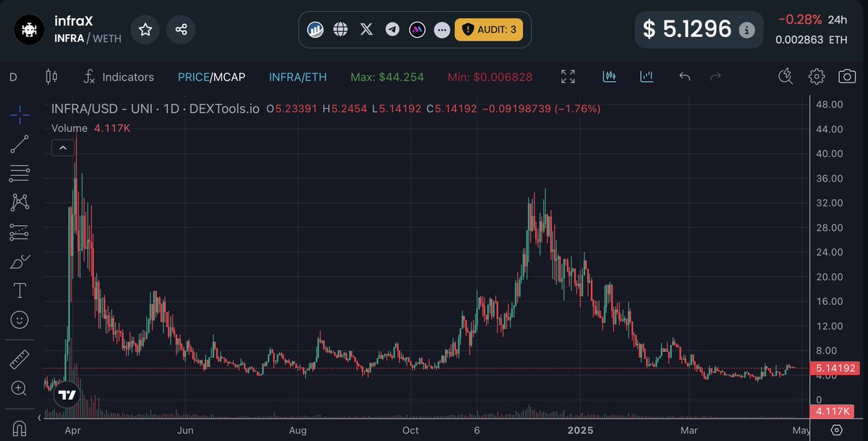Open chart settings gear
The image size is (868, 441).
817,76
